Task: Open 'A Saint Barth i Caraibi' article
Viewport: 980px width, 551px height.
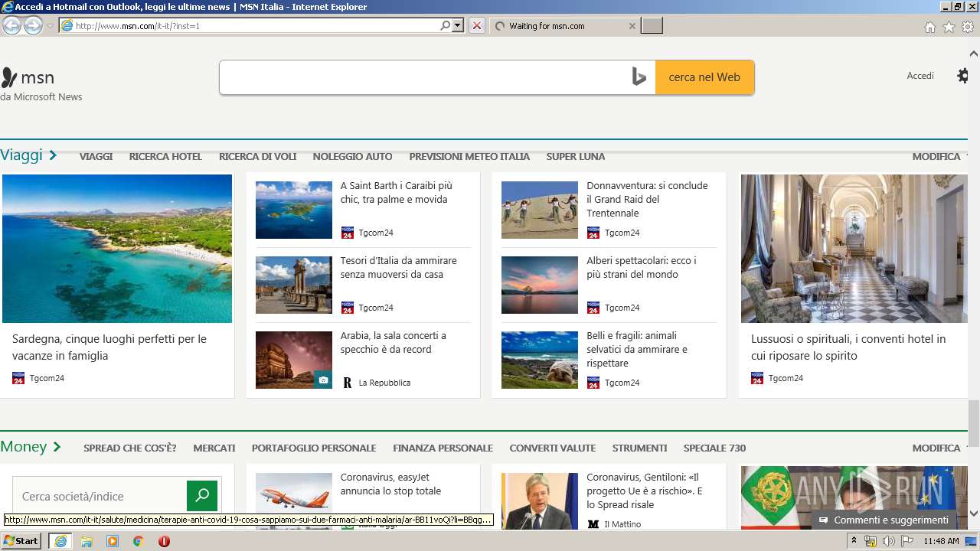Action: coord(397,193)
